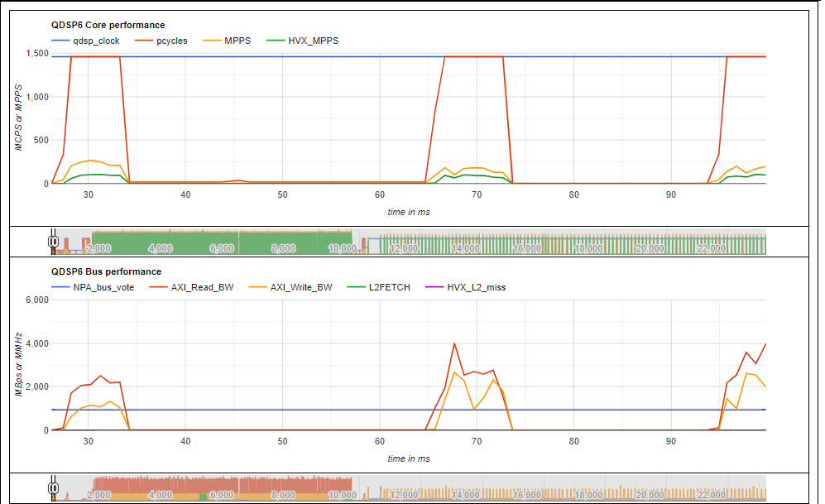Click the QDSP6 Core performance chart title
This screenshot has width=825, height=504.
tap(108, 26)
